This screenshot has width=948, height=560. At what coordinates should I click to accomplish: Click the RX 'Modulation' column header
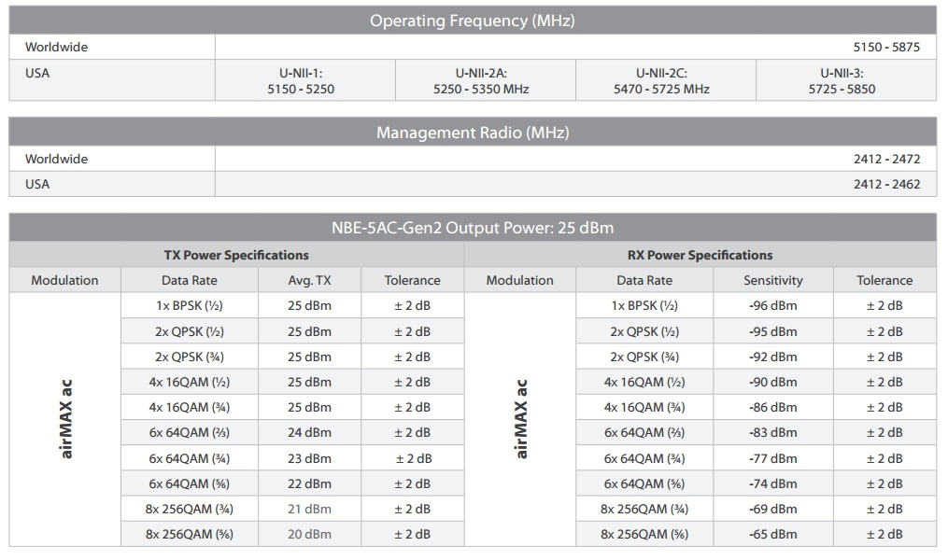(x=520, y=280)
